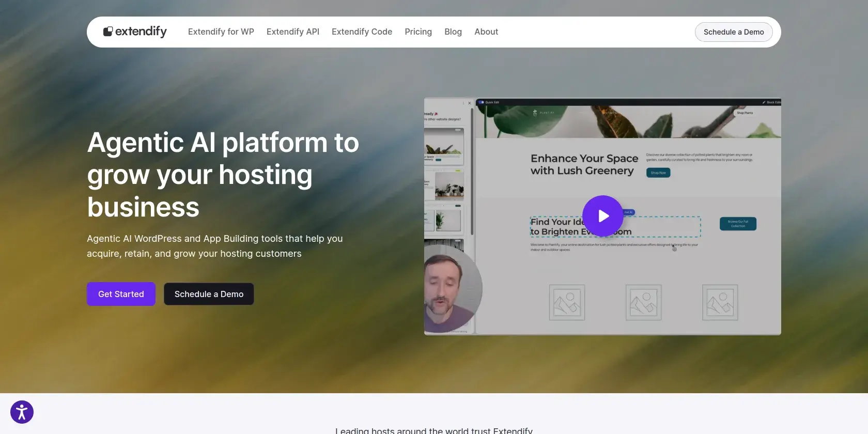The width and height of the screenshot is (868, 434).
Task: Click the Extendify logo
Action: (x=135, y=32)
